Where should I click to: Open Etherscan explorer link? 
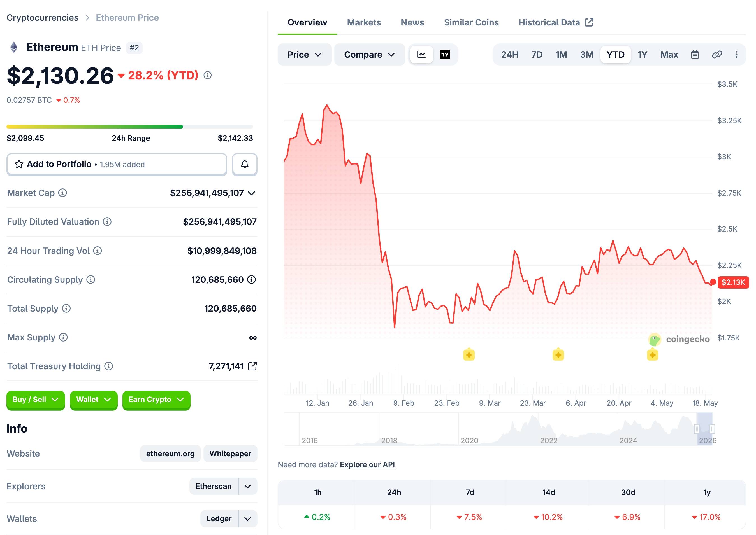[213, 486]
